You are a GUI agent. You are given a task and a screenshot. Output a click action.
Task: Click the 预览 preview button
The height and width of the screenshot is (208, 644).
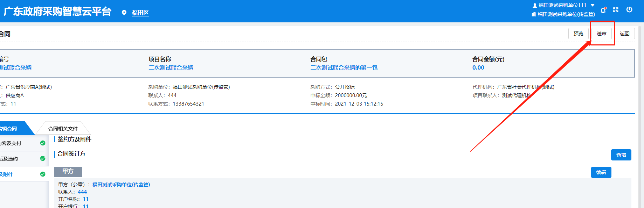[x=578, y=34]
